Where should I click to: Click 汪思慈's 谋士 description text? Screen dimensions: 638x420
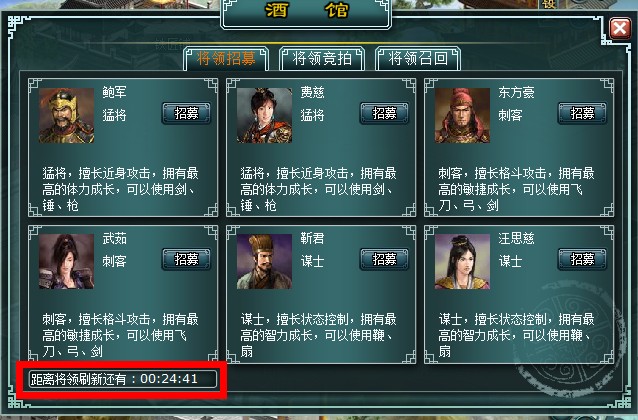pos(516,335)
